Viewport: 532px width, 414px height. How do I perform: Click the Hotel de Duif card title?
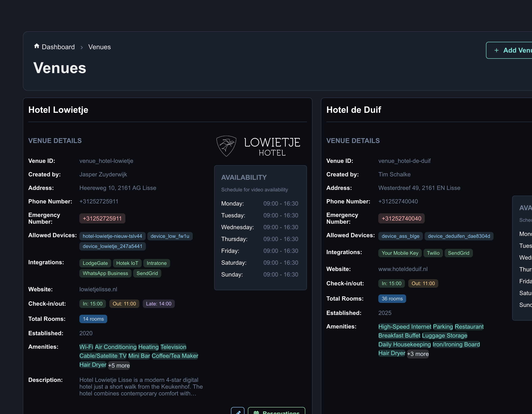click(354, 110)
